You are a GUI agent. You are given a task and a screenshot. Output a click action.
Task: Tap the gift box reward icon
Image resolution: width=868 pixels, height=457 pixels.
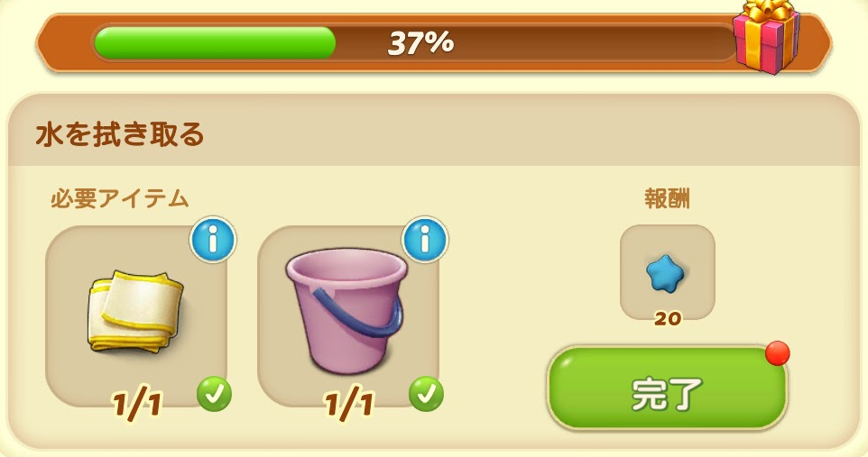[x=767, y=36]
